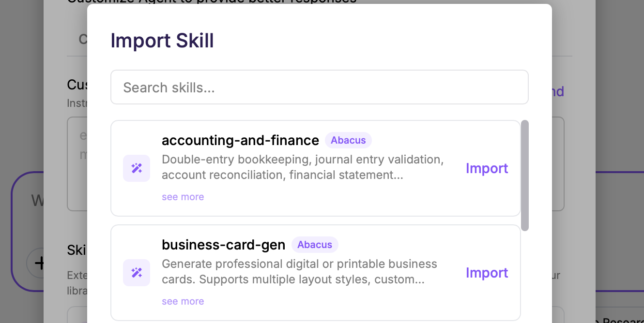Click the skills list scrollbar thumb
The height and width of the screenshot is (323, 644).
(x=524, y=175)
